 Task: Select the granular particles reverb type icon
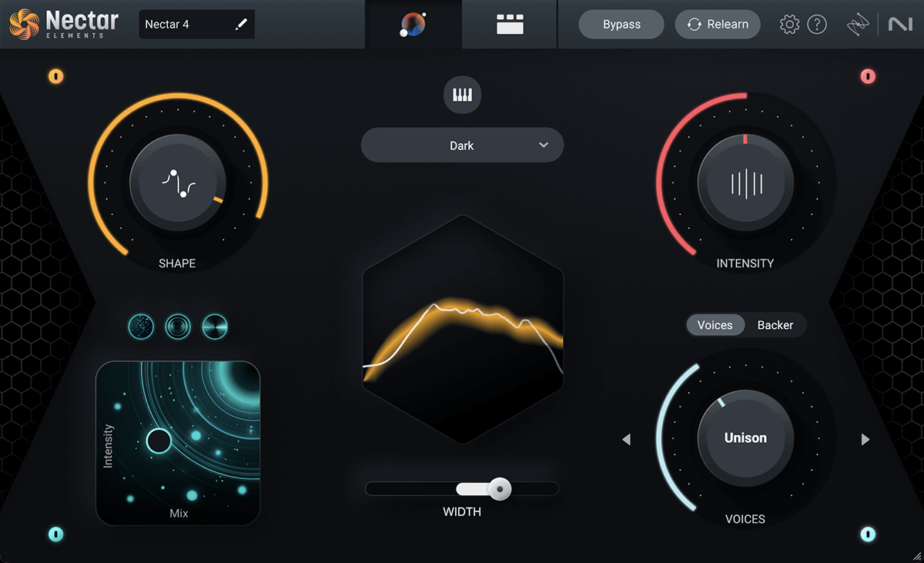point(141,326)
